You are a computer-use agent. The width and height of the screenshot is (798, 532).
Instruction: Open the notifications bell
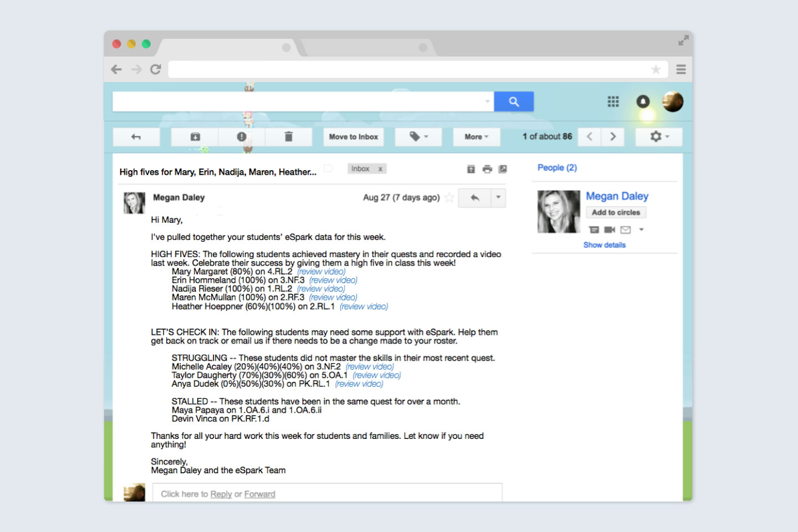(643, 101)
